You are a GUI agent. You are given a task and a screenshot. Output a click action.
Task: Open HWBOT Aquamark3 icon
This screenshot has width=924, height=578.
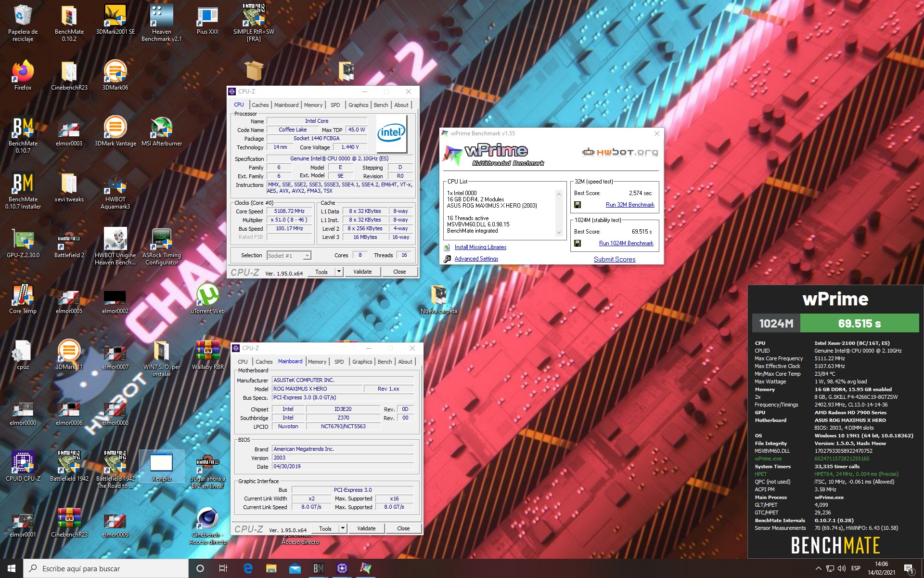tap(115, 191)
